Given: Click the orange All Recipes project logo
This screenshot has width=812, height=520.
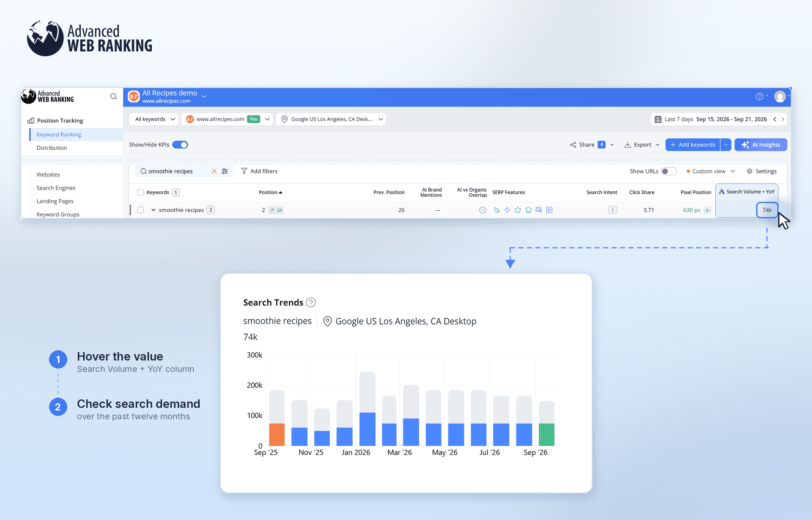Looking at the screenshot, I should click(x=134, y=96).
